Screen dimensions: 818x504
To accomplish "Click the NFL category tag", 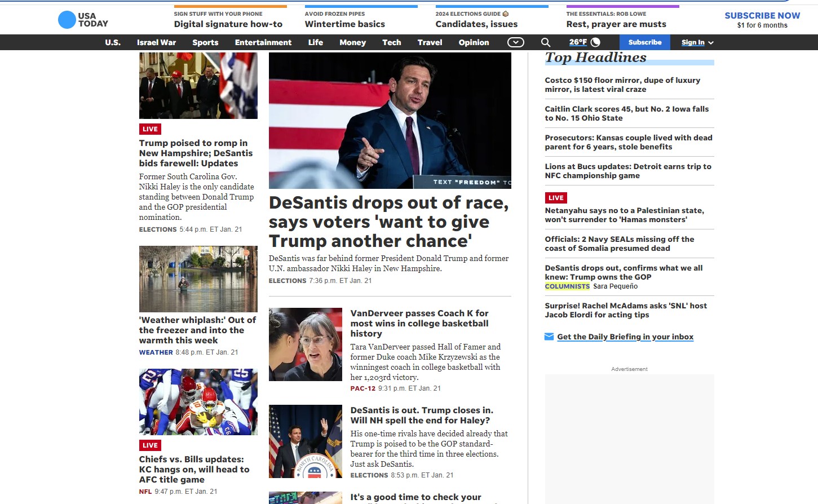I will click(x=145, y=492).
